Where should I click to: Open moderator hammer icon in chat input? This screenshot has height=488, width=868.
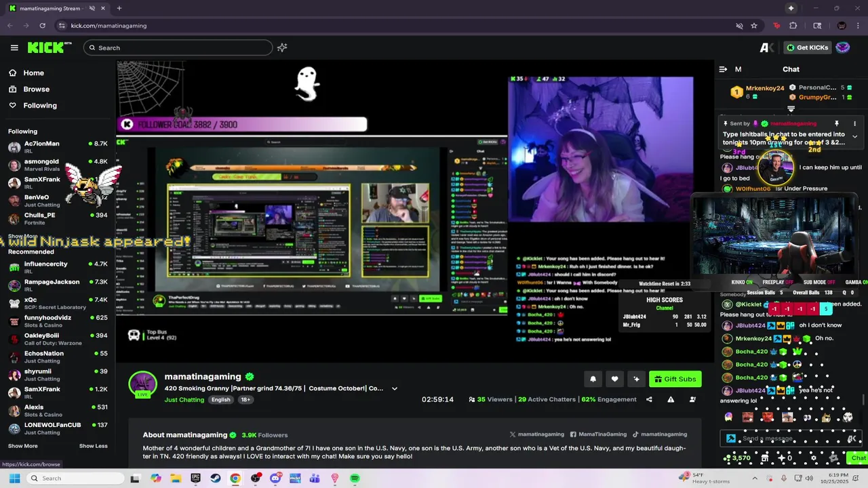[730, 439]
